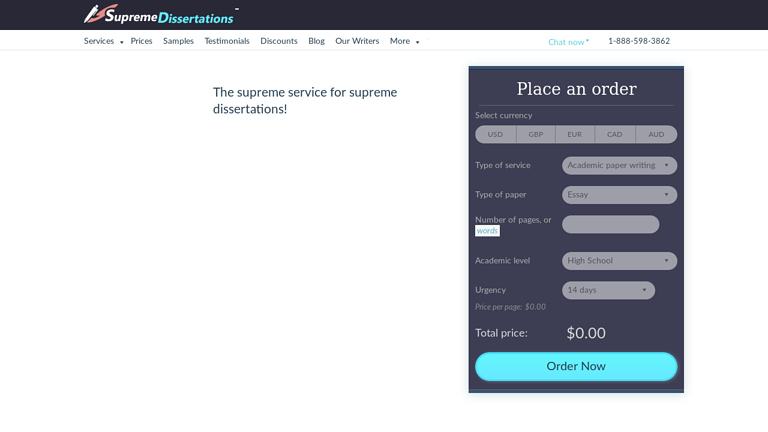Open Our Writers page
Screen dimensions: 768x432
tap(357, 41)
